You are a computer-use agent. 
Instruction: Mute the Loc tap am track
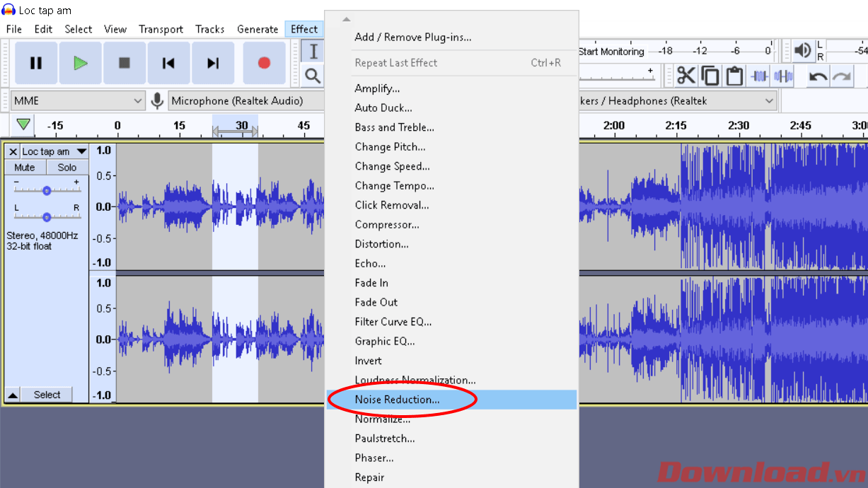tap(25, 167)
